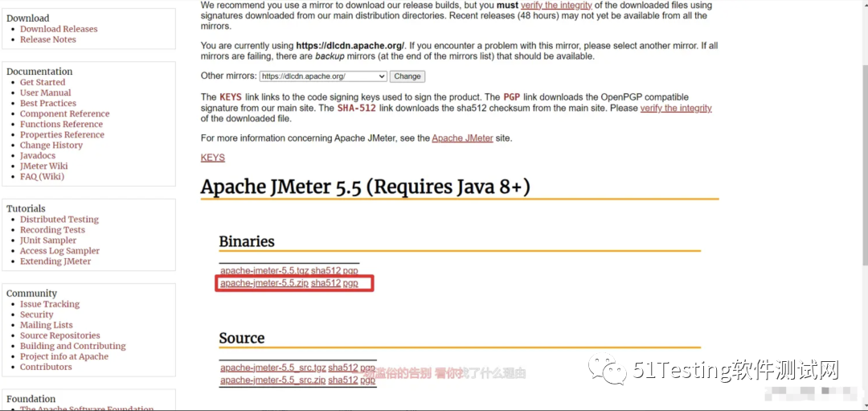Open Source Repositories link
The height and width of the screenshot is (411, 868).
(59, 335)
